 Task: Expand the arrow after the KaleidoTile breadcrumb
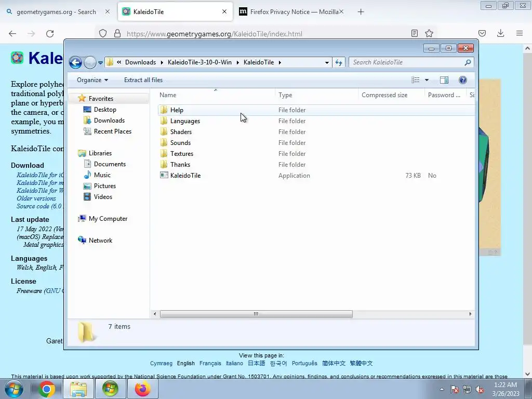(280, 62)
